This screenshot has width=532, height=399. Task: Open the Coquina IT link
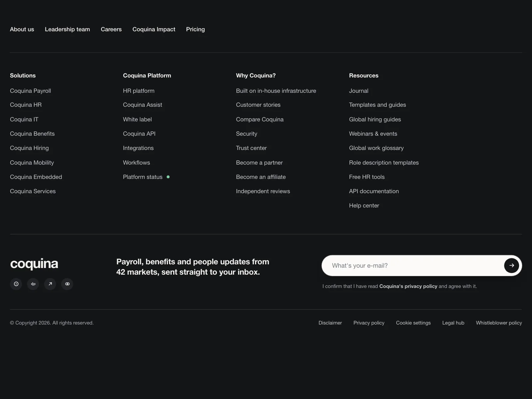[24, 119]
